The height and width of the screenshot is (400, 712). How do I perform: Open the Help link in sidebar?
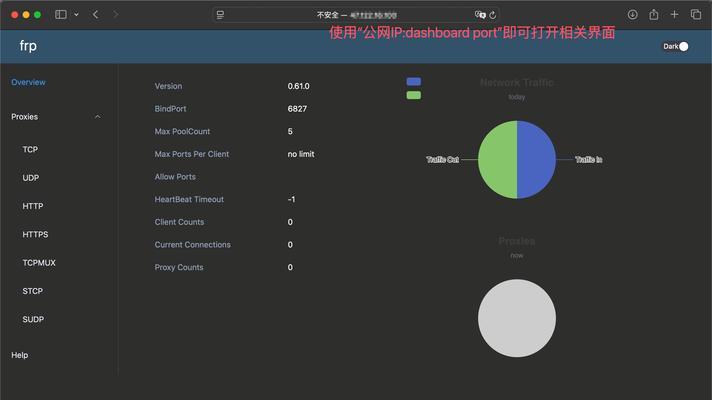pos(20,355)
